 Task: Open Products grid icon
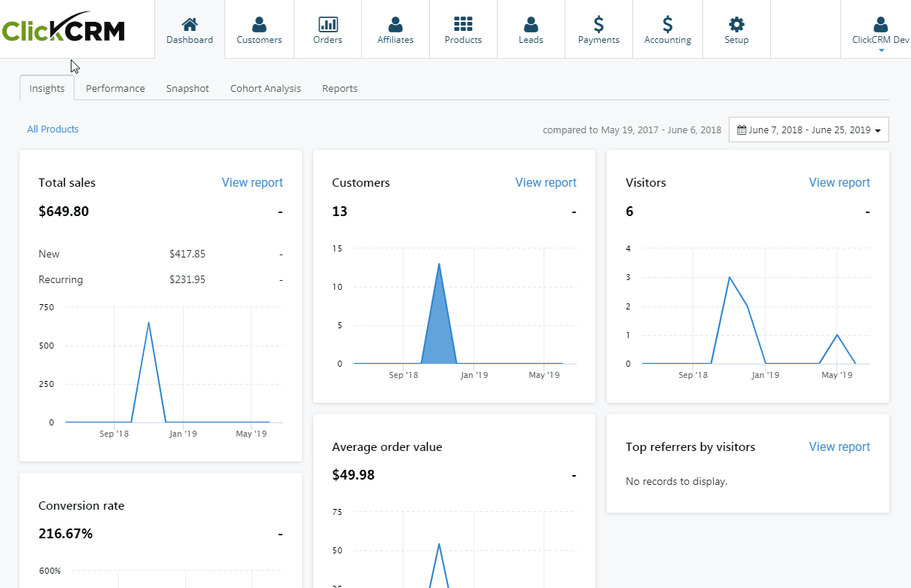pyautogui.click(x=463, y=24)
